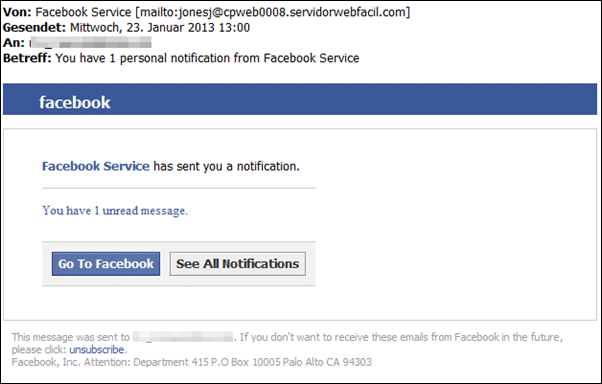
Task: Click the Go To Facebook button
Action: pyautogui.click(x=106, y=264)
